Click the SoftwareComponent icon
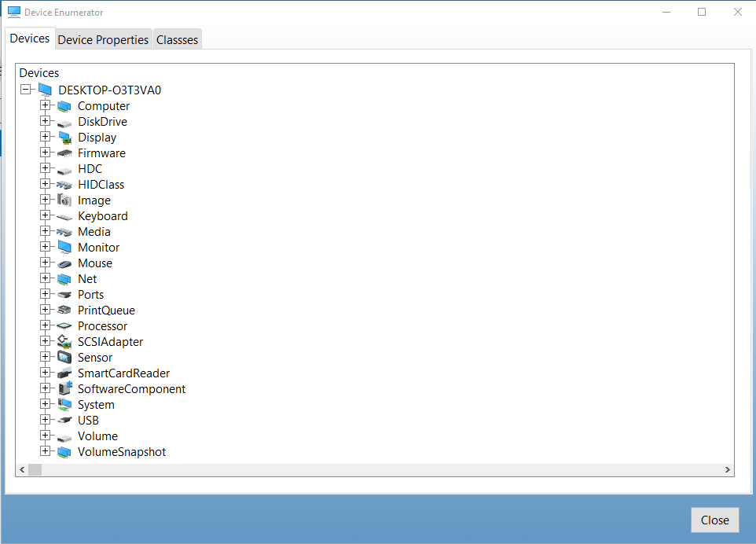This screenshot has height=544, width=756. pos(64,389)
